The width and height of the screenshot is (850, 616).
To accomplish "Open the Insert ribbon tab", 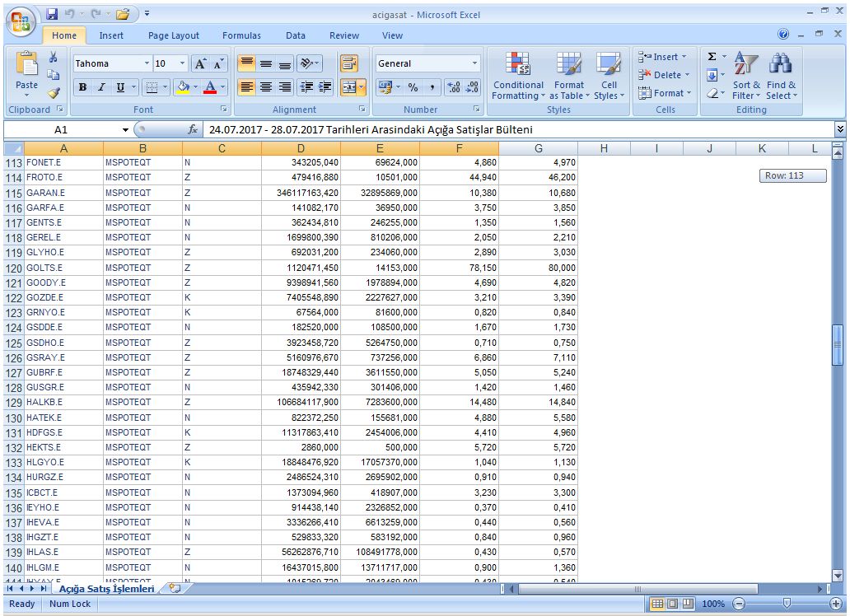I will pos(111,35).
